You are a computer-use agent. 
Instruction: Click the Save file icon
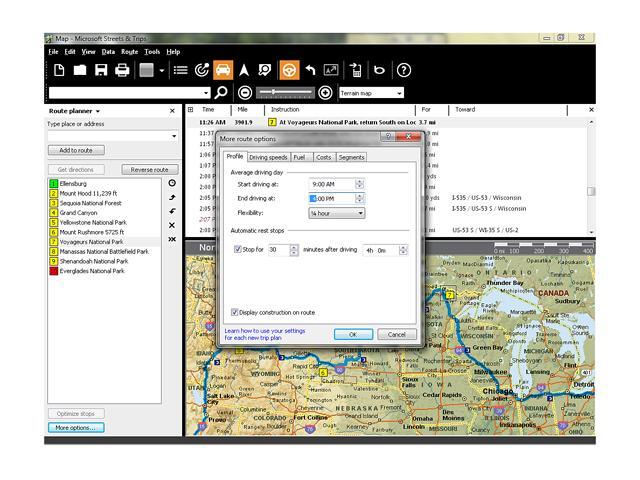101,70
